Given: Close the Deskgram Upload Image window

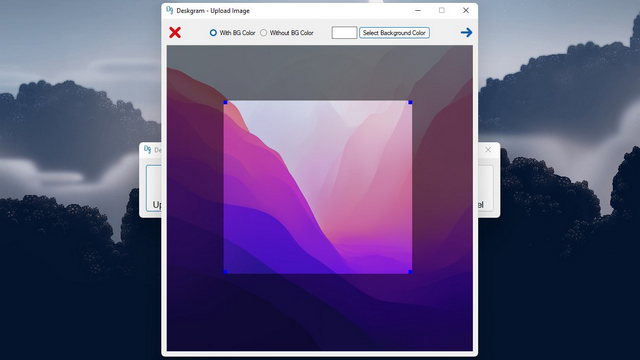Looking at the screenshot, I should (x=466, y=11).
